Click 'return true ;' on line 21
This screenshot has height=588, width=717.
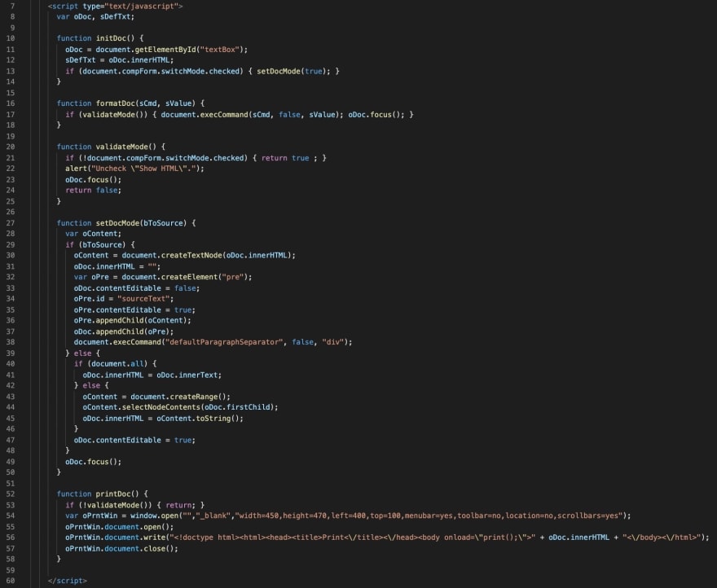289,158
